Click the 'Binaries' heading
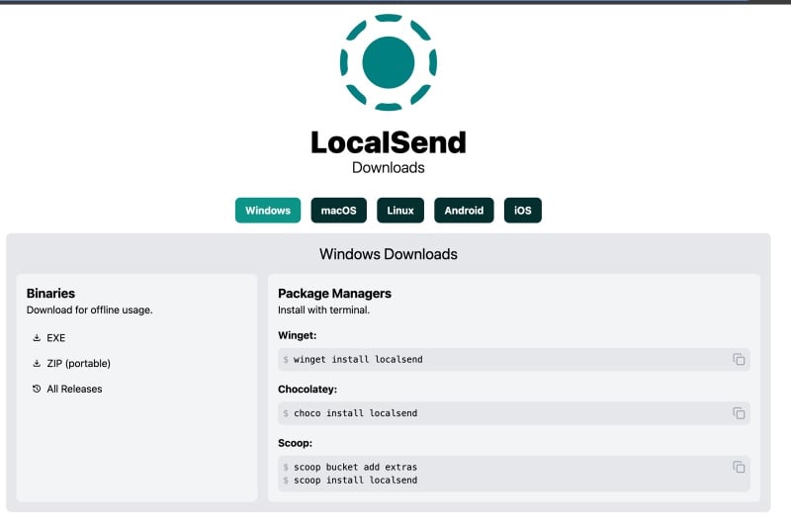This screenshot has height=532, width=791. pos(50,294)
